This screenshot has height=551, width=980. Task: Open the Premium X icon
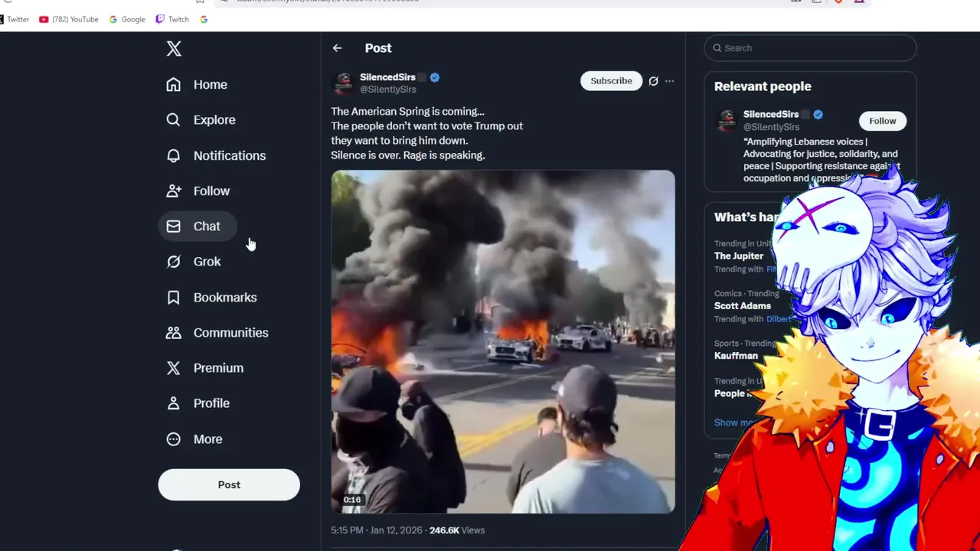(x=174, y=368)
